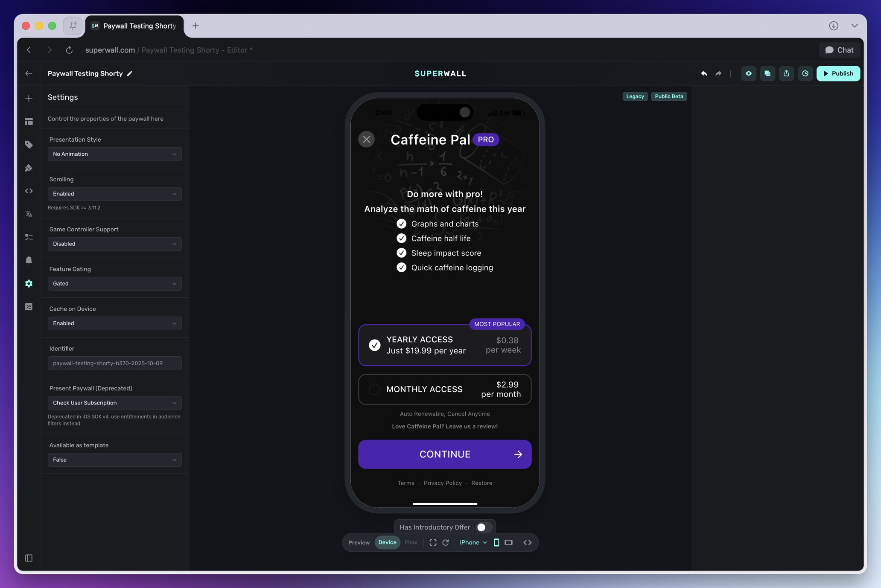The height and width of the screenshot is (588, 881).
Task: Click the fullscreen expand icon in preview bar
Action: point(433,542)
